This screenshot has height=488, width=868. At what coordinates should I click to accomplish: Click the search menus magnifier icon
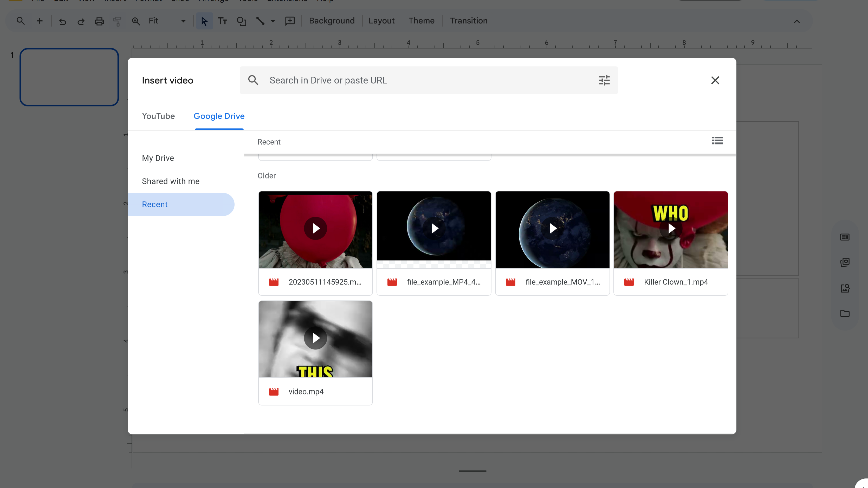[x=21, y=21]
